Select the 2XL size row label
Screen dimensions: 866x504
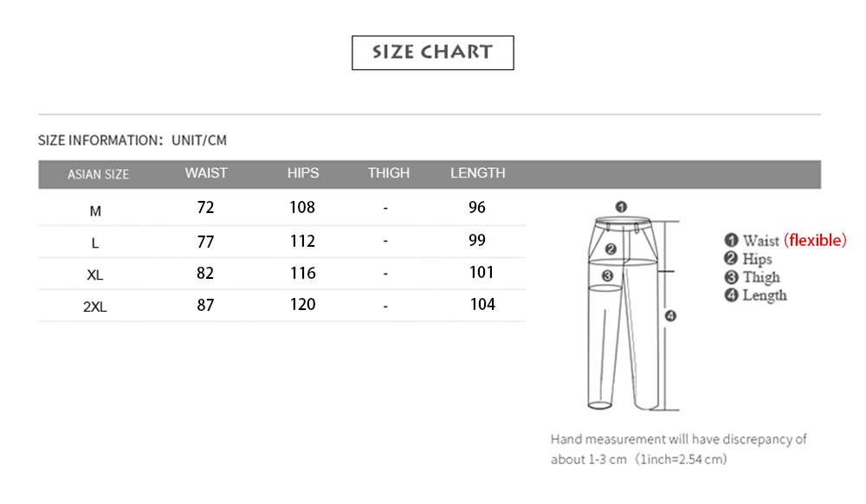click(95, 307)
